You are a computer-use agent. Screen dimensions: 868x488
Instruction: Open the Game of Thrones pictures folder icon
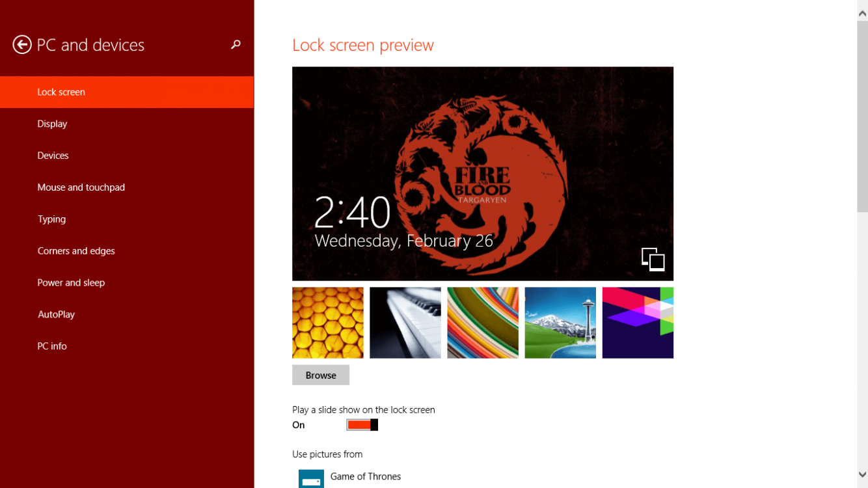point(311,478)
